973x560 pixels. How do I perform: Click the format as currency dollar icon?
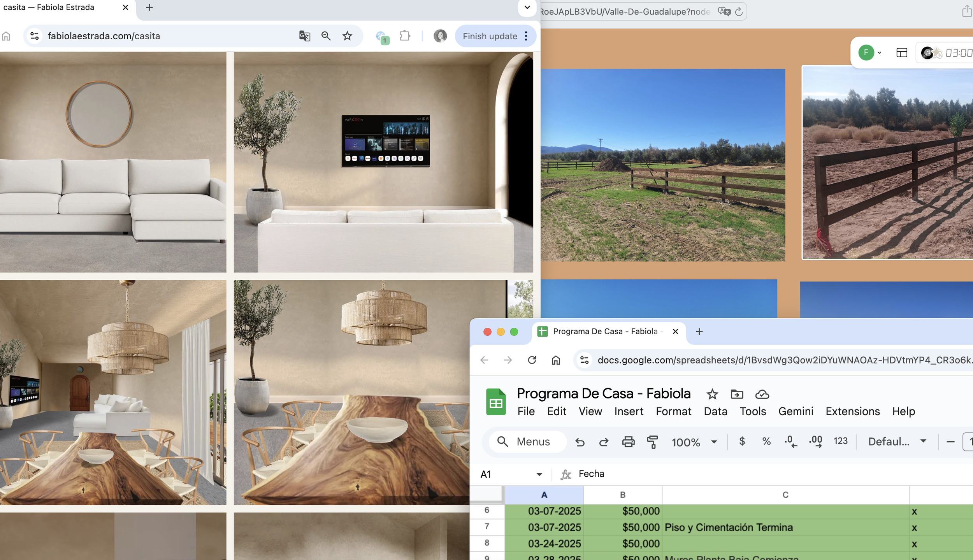(742, 441)
